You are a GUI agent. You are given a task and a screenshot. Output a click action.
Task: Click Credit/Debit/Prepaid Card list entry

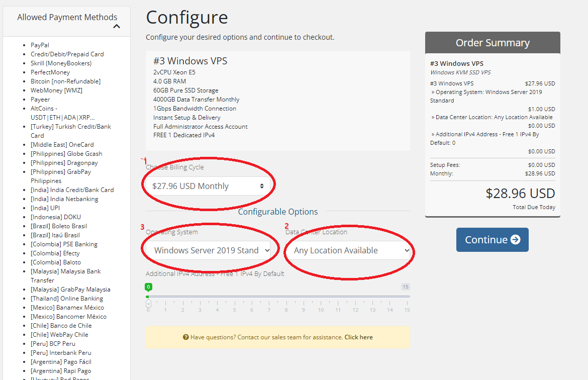pyautogui.click(x=67, y=54)
